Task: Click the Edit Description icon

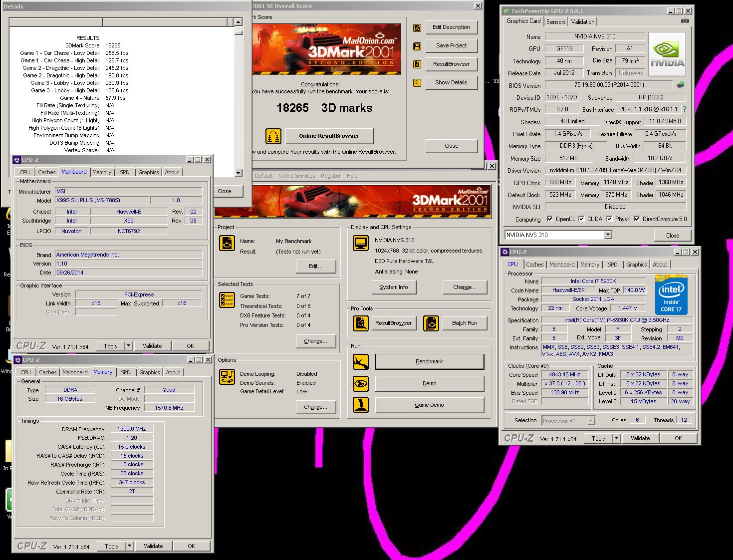Action: click(x=417, y=28)
